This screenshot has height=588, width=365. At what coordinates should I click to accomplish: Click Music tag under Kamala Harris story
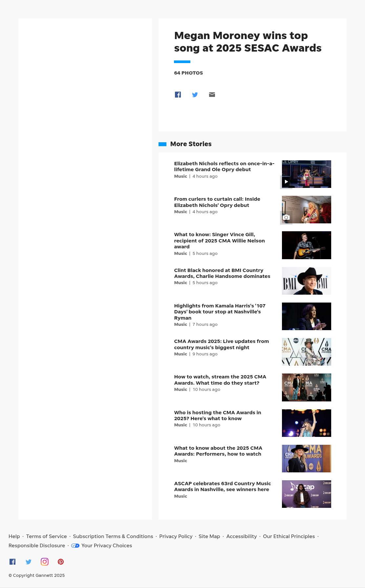pos(181,325)
